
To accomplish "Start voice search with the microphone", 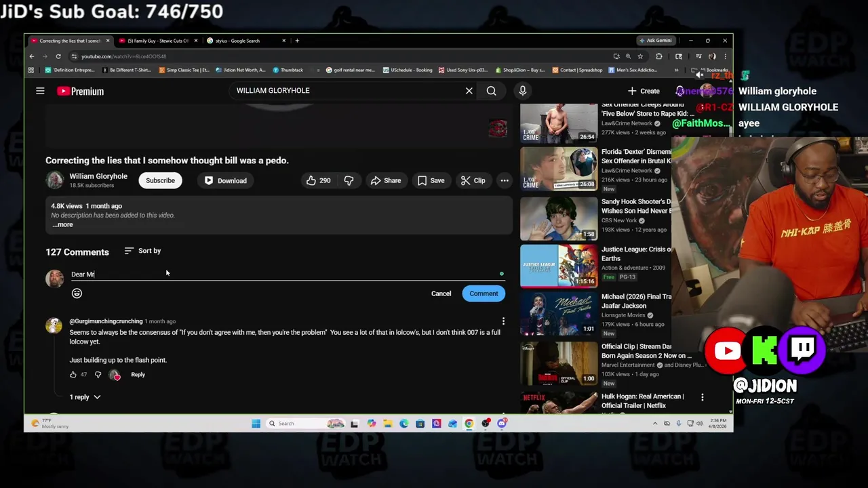I will point(522,91).
